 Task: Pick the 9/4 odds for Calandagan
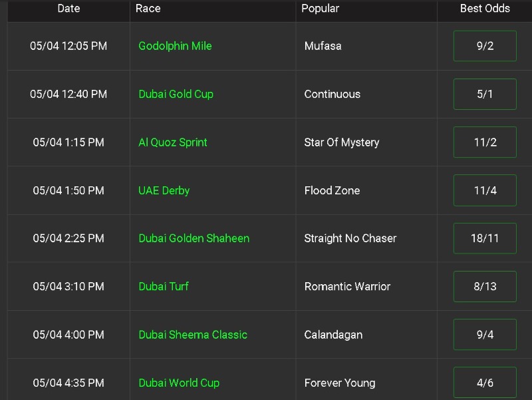485,335
